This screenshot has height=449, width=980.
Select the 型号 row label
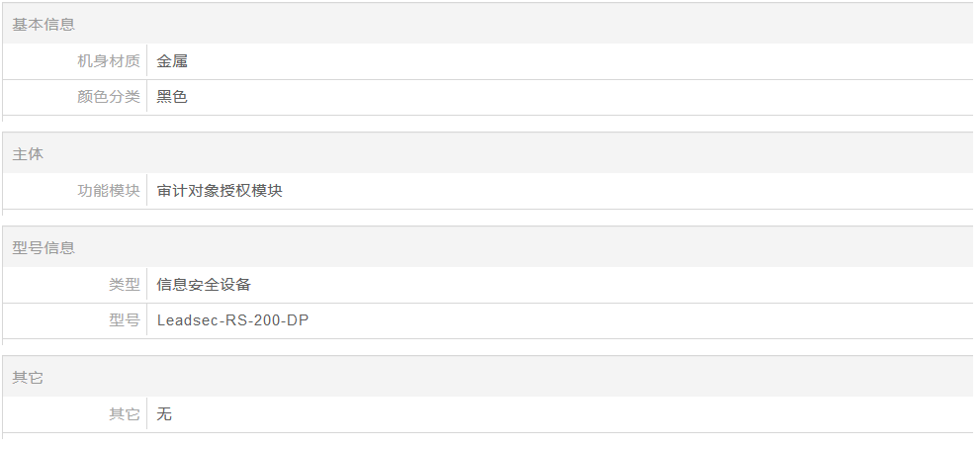125,320
